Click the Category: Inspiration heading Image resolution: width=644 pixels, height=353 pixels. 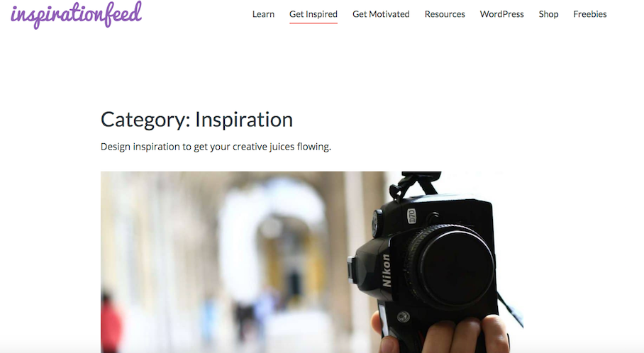pos(196,120)
